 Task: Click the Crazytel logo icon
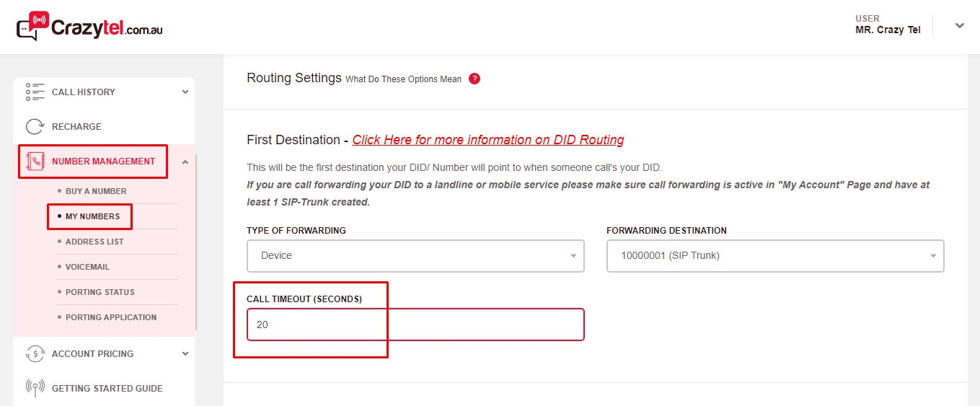[32, 26]
